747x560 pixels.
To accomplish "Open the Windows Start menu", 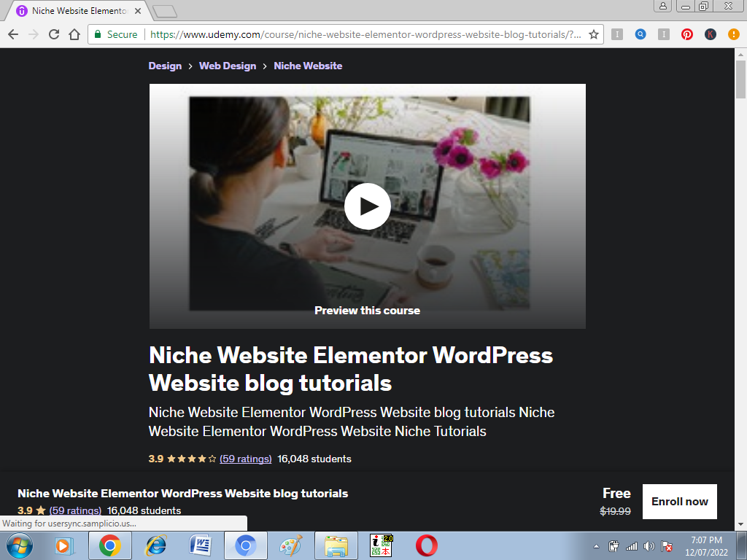I will point(20,545).
